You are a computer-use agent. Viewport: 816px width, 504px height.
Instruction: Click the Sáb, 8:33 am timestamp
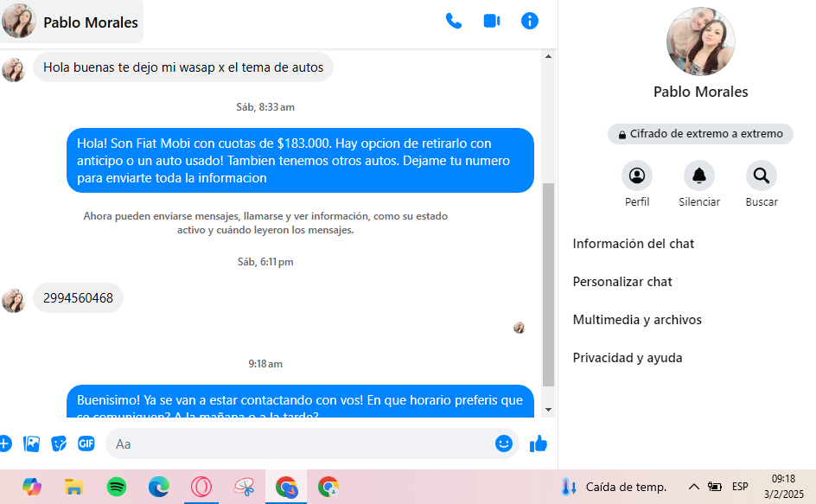pyautogui.click(x=265, y=107)
